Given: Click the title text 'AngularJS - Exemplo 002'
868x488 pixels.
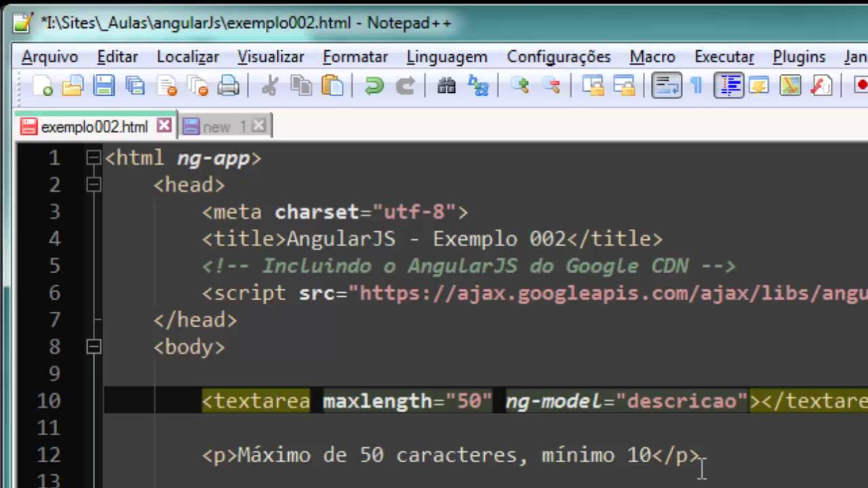Looking at the screenshot, I should pyautogui.click(x=426, y=239).
